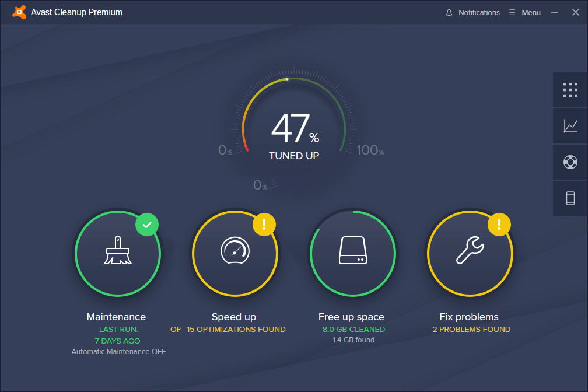Open the Fix problems wrench circle
This screenshot has height=392, width=588.
pos(470,254)
